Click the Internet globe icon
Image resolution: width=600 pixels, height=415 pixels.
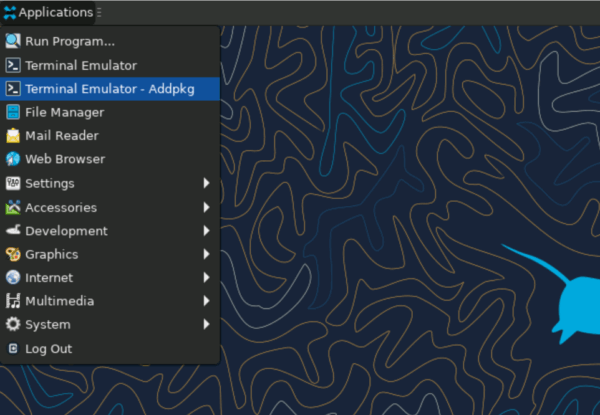[13, 277]
